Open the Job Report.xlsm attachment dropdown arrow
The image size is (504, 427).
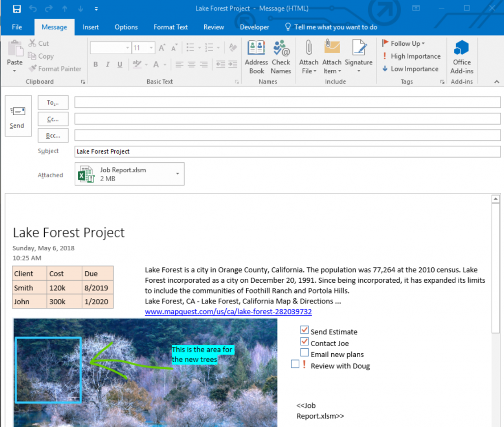tap(177, 174)
